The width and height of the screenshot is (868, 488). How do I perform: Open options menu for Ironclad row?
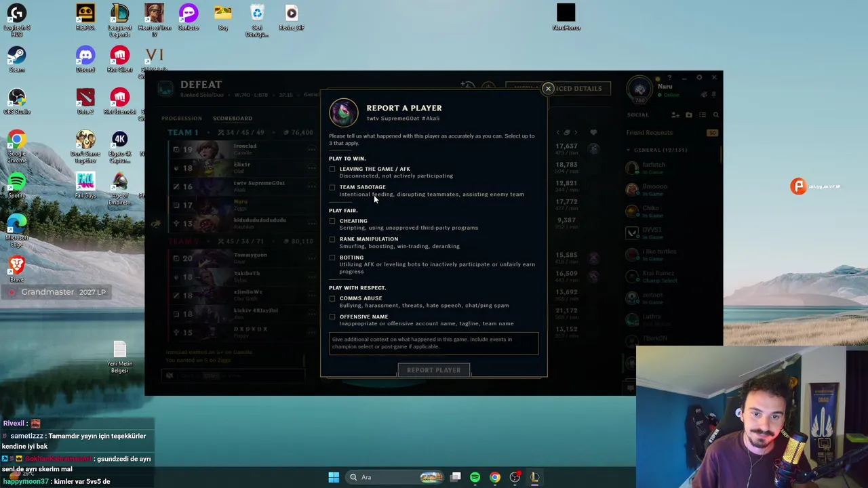point(312,149)
